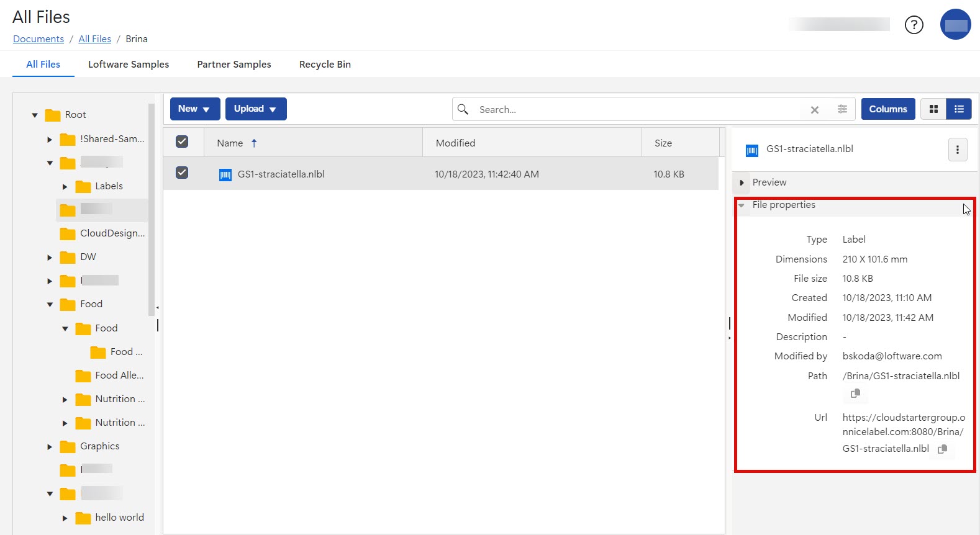This screenshot has width=980, height=535.
Task: Open the Loftware Samples tab
Action: click(129, 65)
